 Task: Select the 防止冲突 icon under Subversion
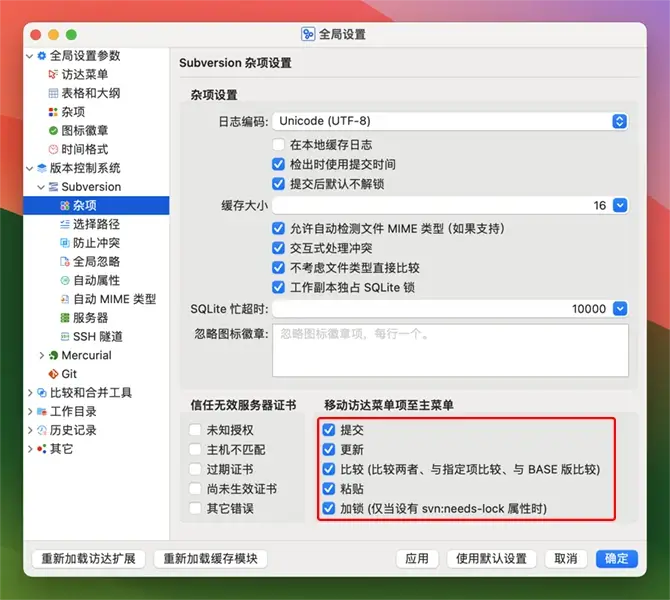65,243
